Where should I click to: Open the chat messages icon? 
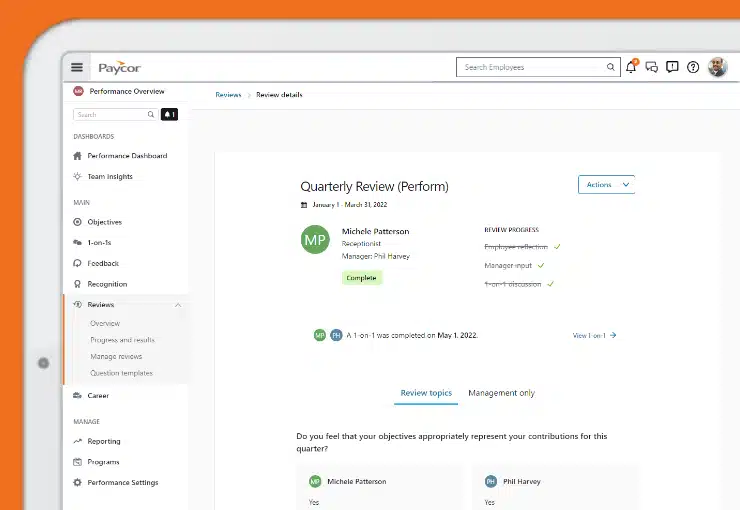(652, 67)
